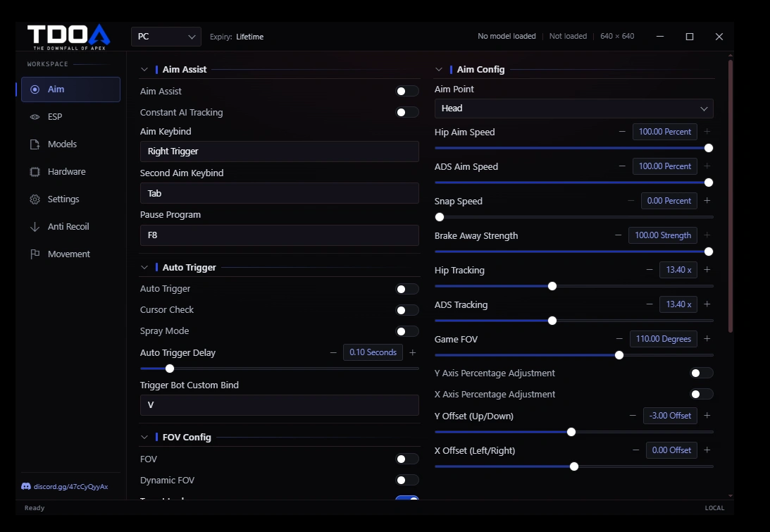Click the minus button for Game FOV
The width and height of the screenshot is (770, 532).
coord(619,338)
